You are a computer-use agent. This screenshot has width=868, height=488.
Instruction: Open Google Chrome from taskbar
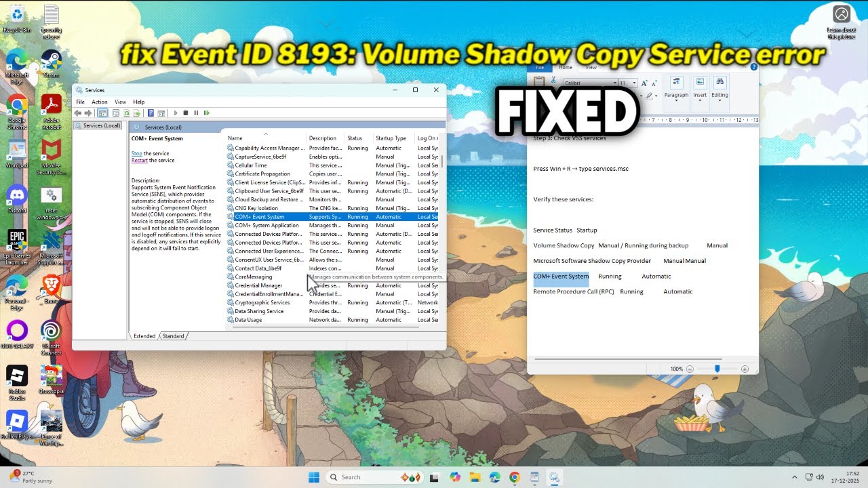(x=514, y=477)
